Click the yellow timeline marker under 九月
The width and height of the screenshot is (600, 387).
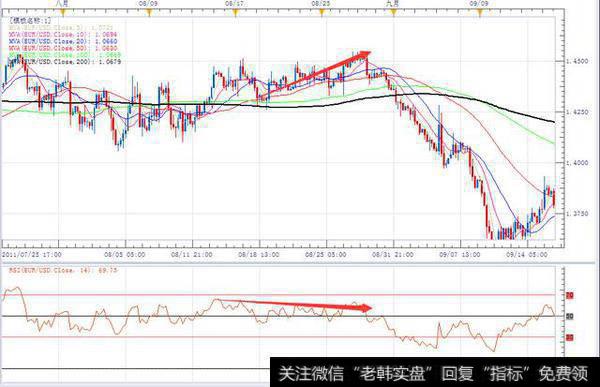coord(393,13)
